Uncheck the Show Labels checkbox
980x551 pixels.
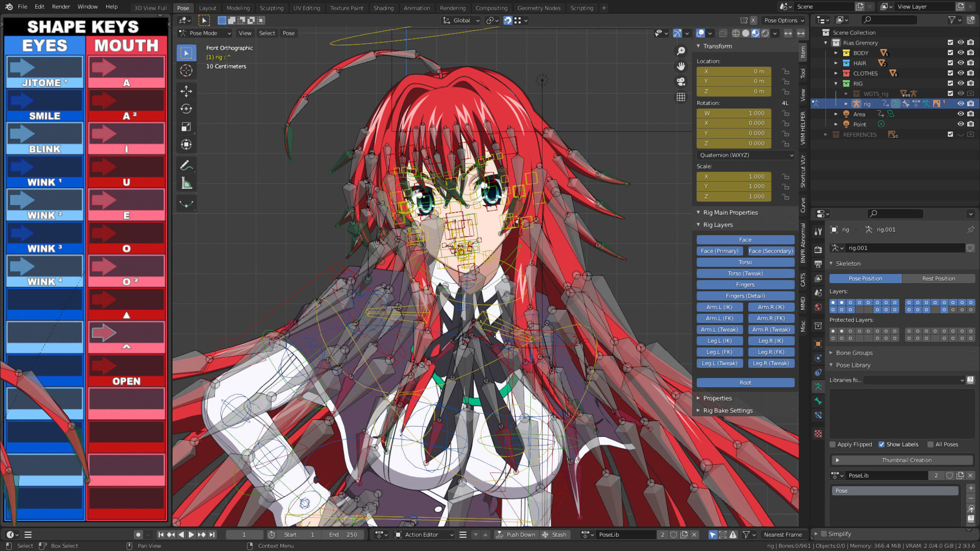[881, 444]
